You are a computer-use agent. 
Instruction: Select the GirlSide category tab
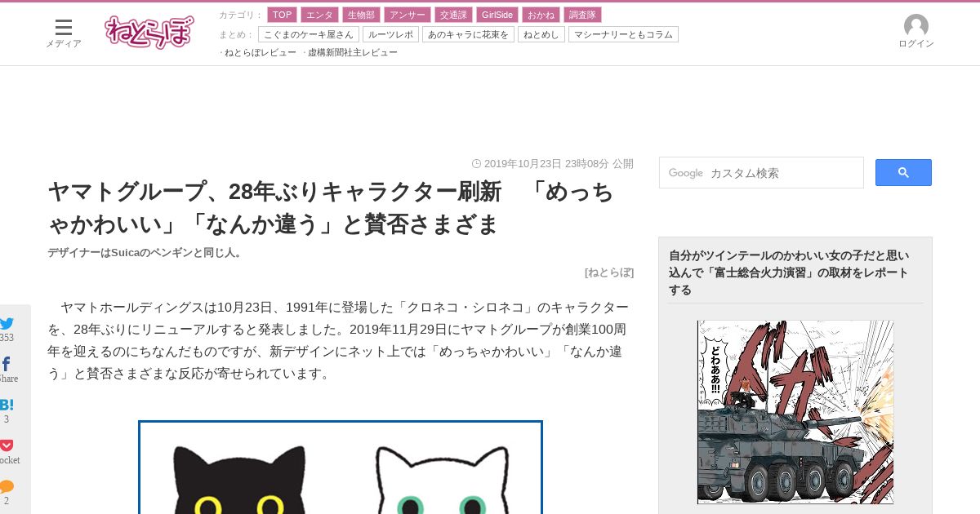point(497,15)
